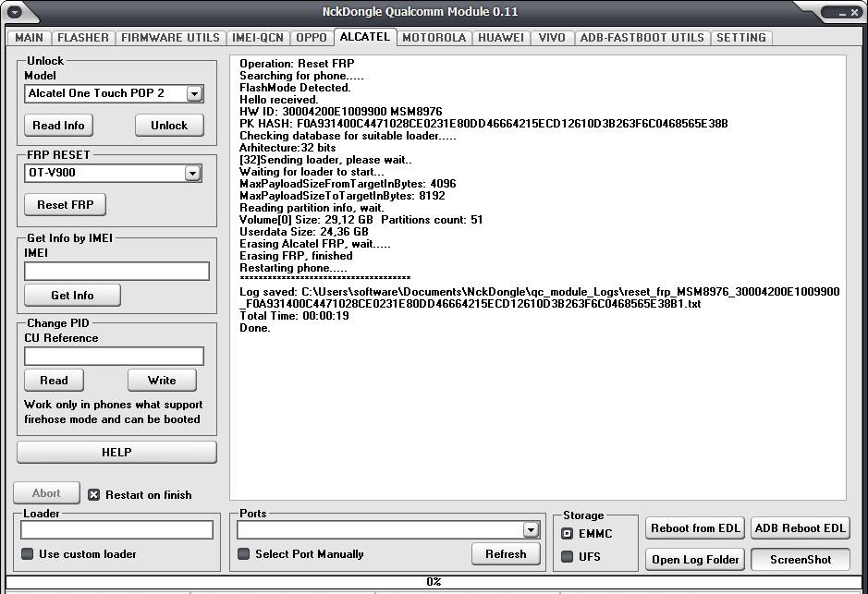This screenshot has height=594, width=868.
Task: Click 'Restarting phone.....' log line
Action: (x=293, y=268)
